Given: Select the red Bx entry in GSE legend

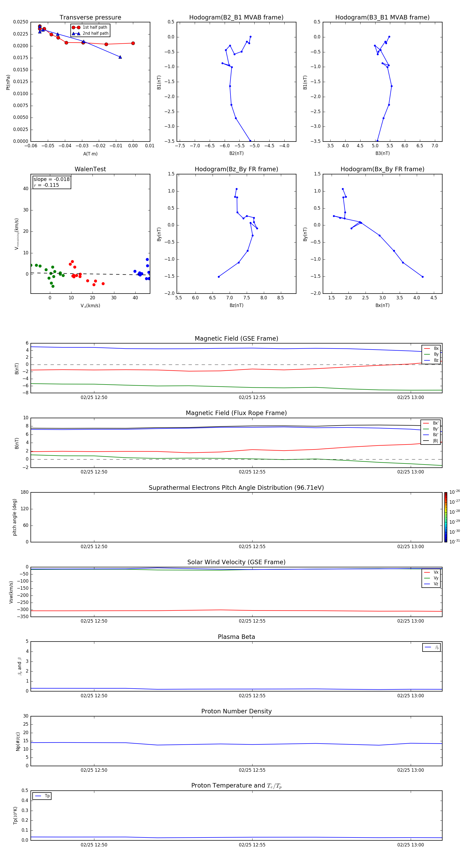Looking at the screenshot, I should point(431,349).
